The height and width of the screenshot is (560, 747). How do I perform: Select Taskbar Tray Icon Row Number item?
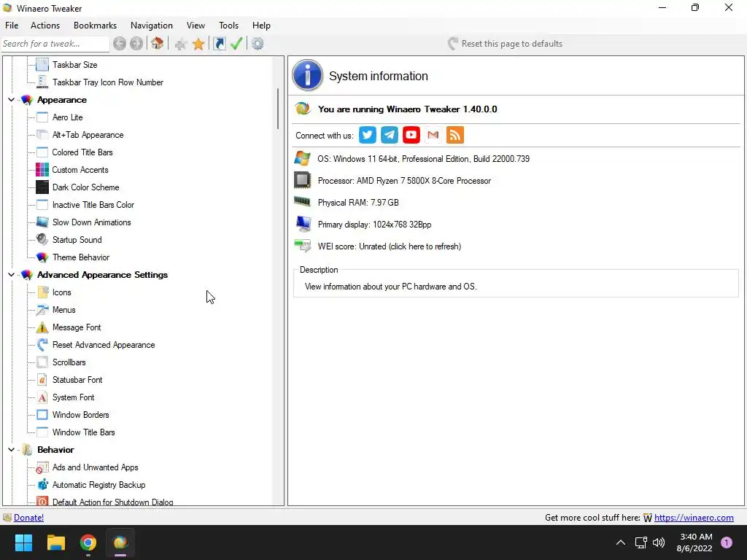tap(108, 82)
